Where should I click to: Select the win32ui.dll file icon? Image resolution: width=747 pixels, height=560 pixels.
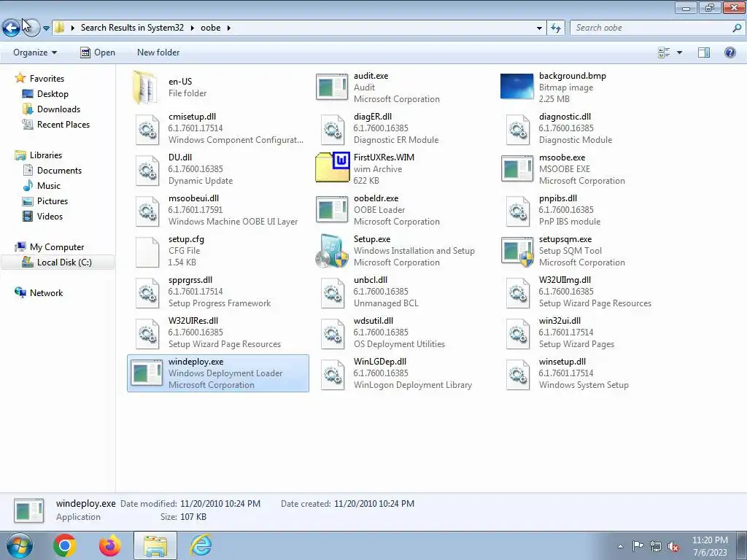pos(518,334)
